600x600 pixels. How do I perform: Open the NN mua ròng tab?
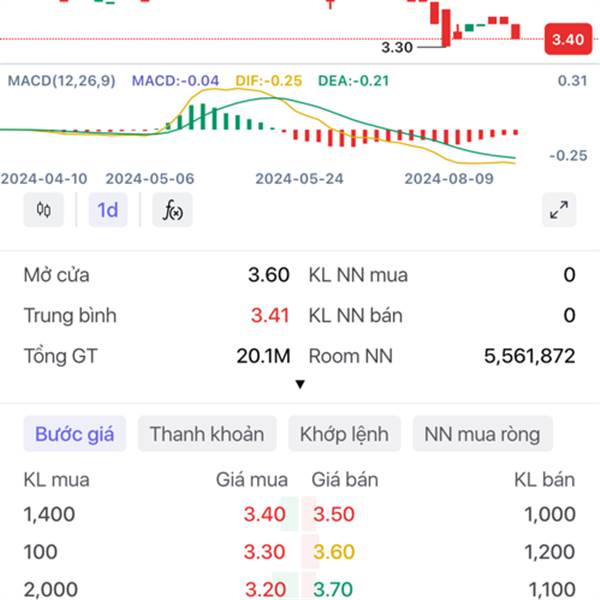click(483, 434)
